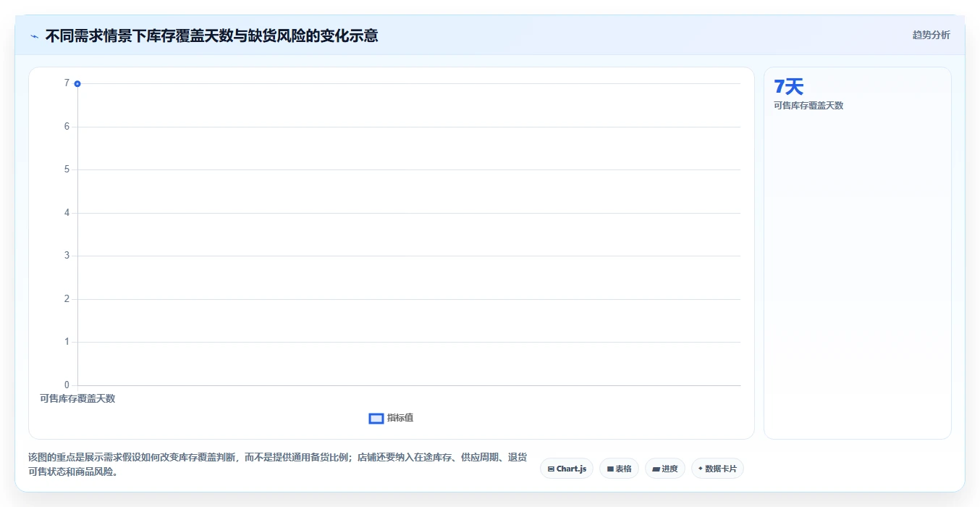Click the y-axis tick label 2
This screenshot has width=980, height=507.
click(67, 299)
